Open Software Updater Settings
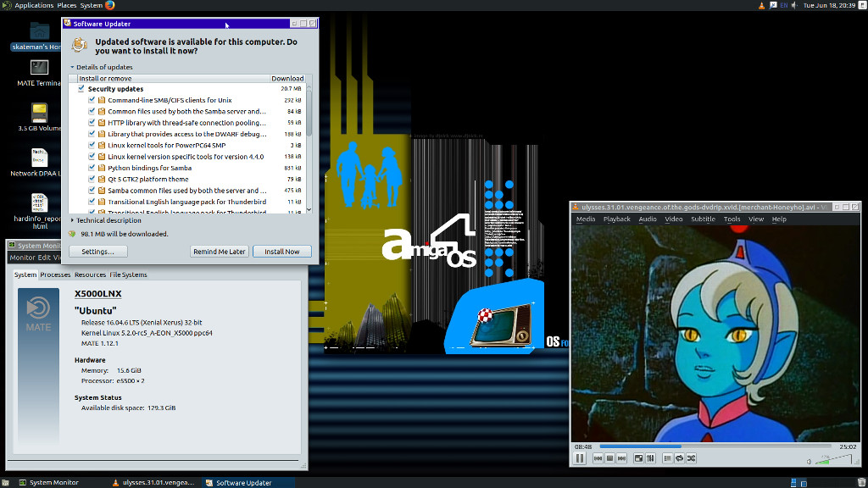The height and width of the screenshot is (488, 868). pos(98,251)
